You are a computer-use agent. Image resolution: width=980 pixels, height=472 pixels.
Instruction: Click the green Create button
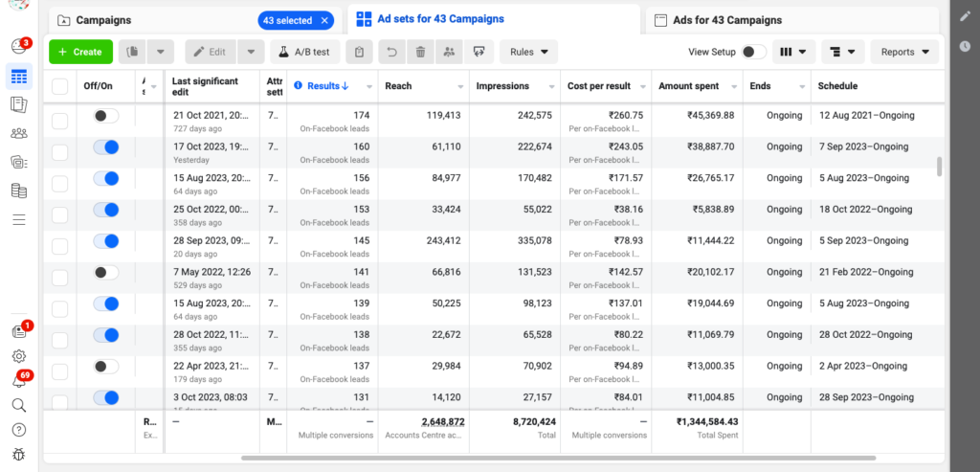click(x=80, y=52)
